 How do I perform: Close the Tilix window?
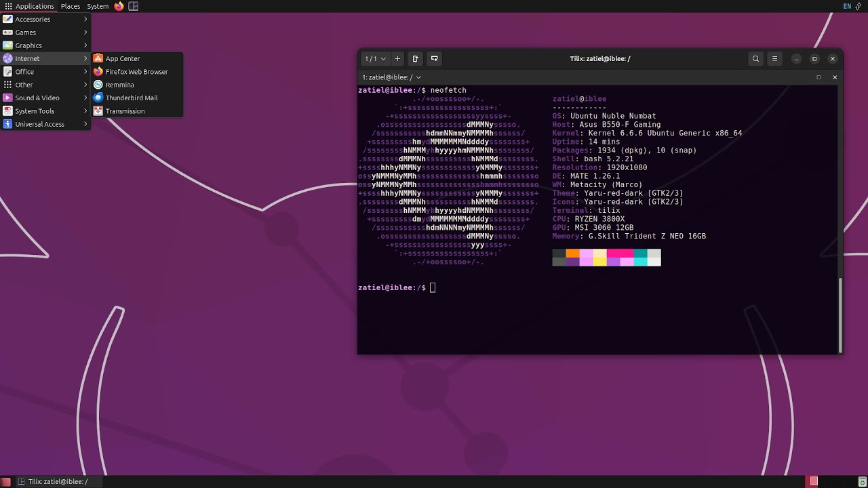pos(833,59)
